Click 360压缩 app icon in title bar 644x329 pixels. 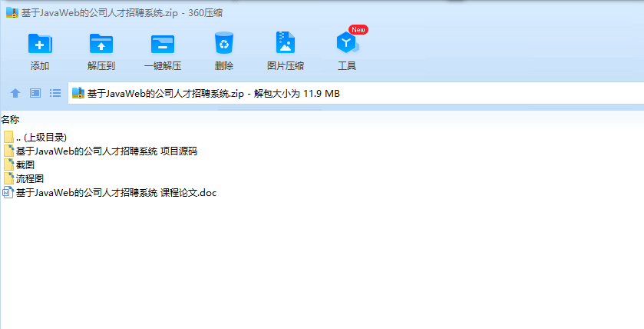(x=12, y=12)
